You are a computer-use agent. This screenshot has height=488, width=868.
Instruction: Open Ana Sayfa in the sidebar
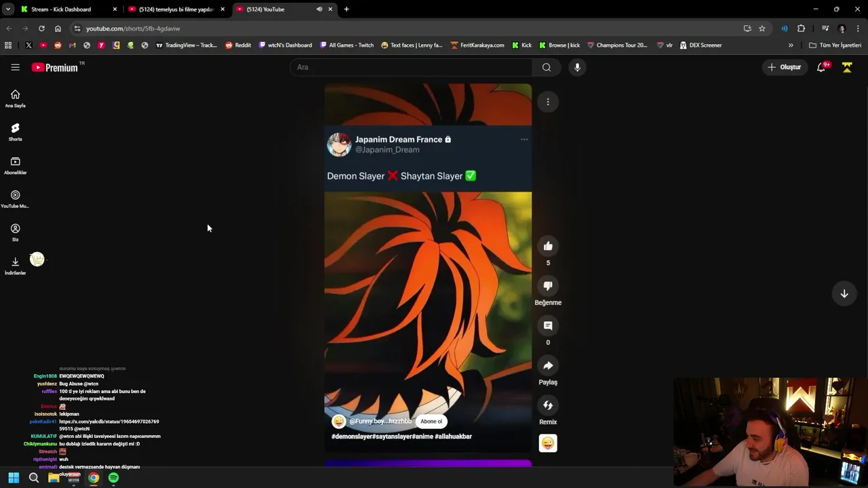(15, 98)
